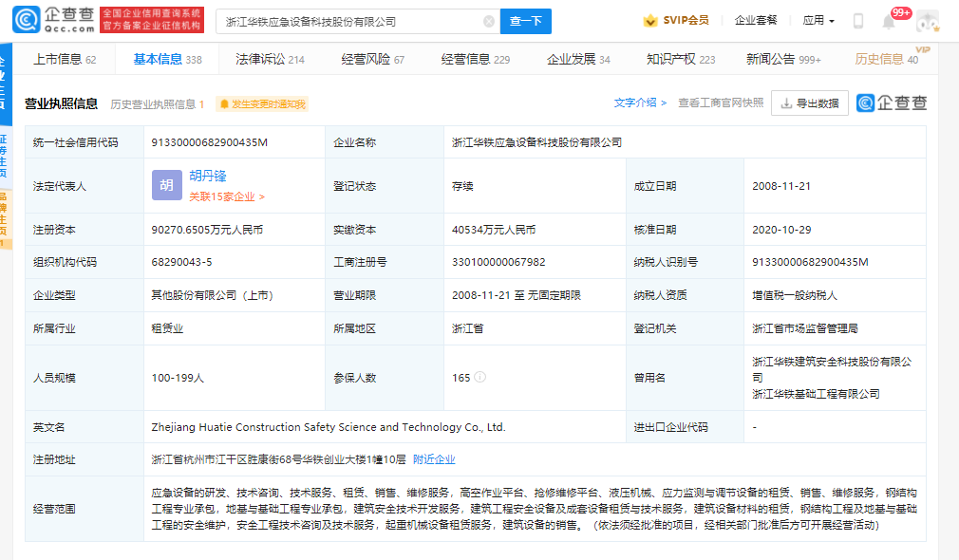Viewport: 959px width, 560px height.
Task: Open the user avatar profile
Action: point(928,22)
